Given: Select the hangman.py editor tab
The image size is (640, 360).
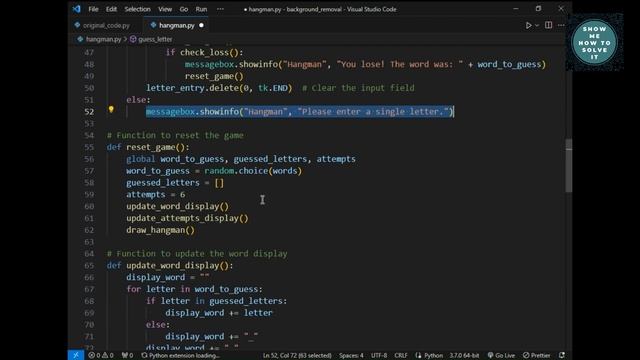Looking at the screenshot, I should pos(176,25).
